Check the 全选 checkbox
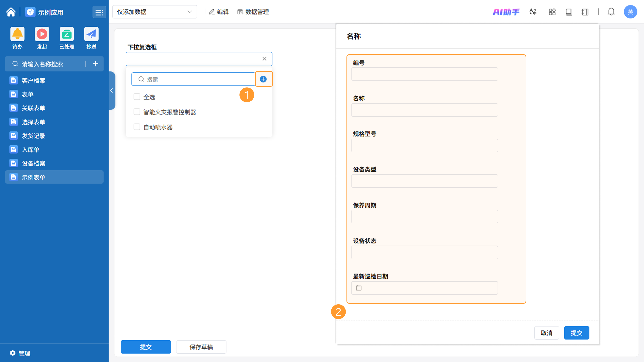 point(137,97)
